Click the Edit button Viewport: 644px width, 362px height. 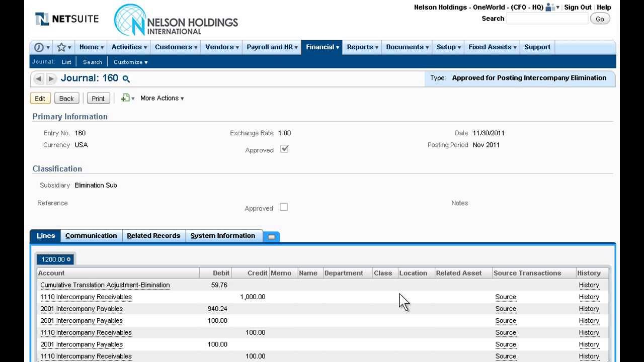pyautogui.click(x=40, y=99)
